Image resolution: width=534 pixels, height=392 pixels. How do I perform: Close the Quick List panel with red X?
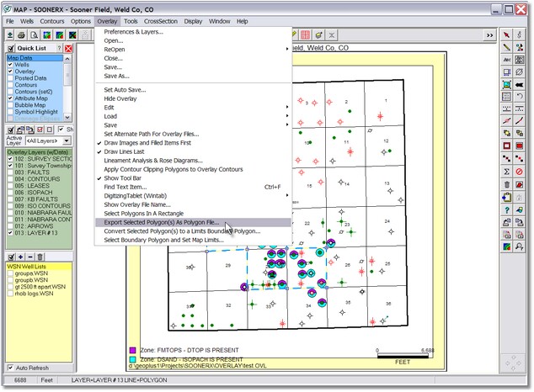tap(68, 49)
